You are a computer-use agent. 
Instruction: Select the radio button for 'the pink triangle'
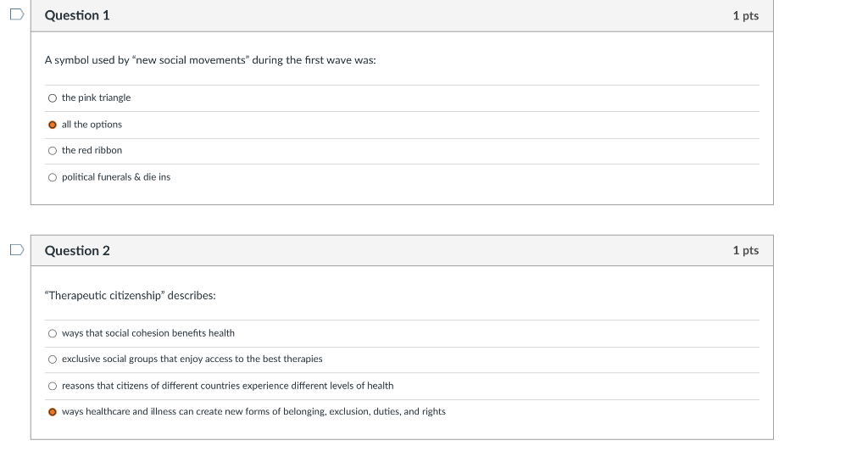tap(53, 98)
